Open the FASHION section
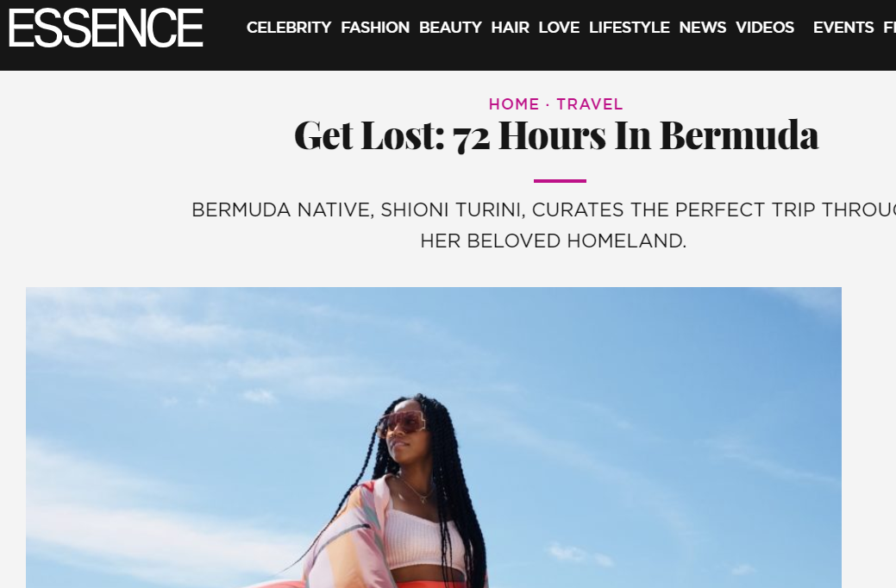This screenshot has width=896, height=588. point(375,28)
